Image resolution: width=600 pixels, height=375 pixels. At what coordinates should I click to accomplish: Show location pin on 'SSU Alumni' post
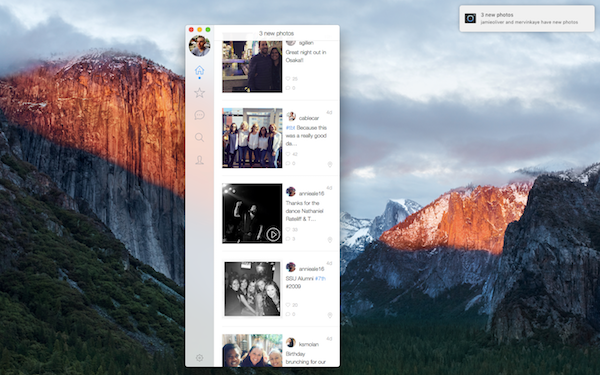point(330,315)
